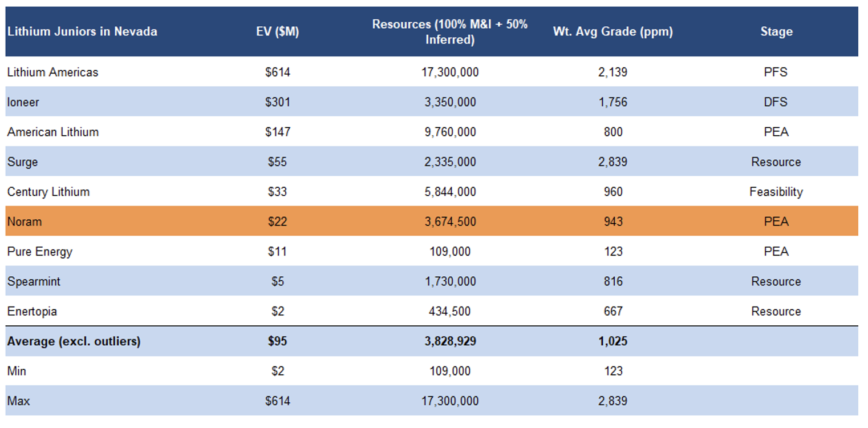Click the 'Min' row label
The image size is (868, 428).
(x=17, y=371)
